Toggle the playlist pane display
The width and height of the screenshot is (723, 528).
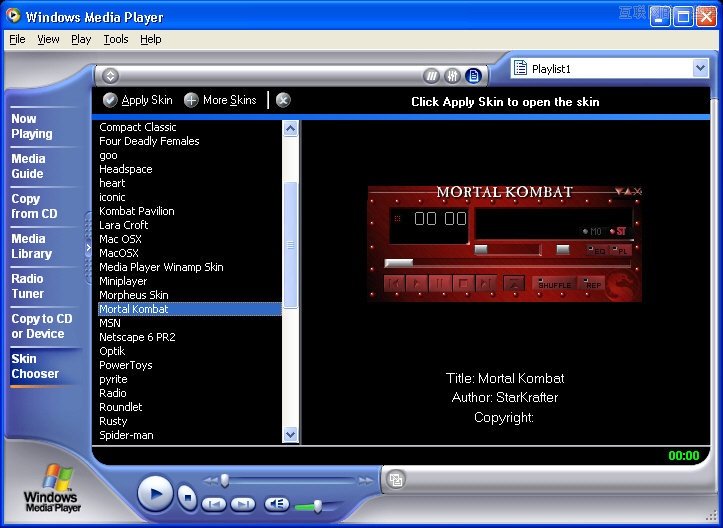click(x=473, y=76)
